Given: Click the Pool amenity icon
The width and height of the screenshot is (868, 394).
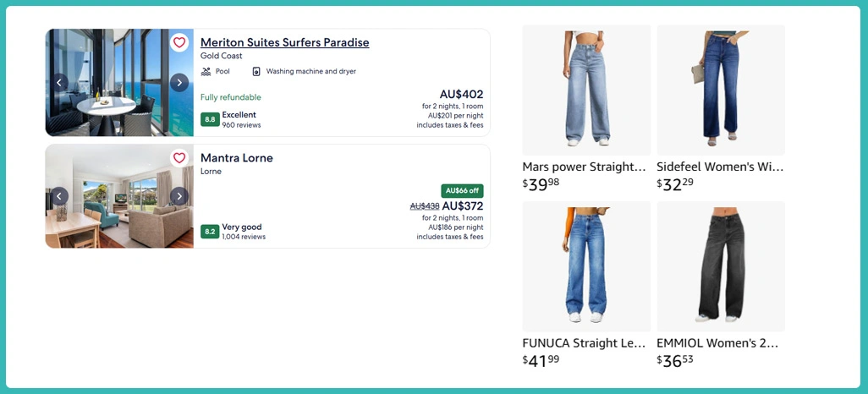Looking at the screenshot, I should coord(206,72).
